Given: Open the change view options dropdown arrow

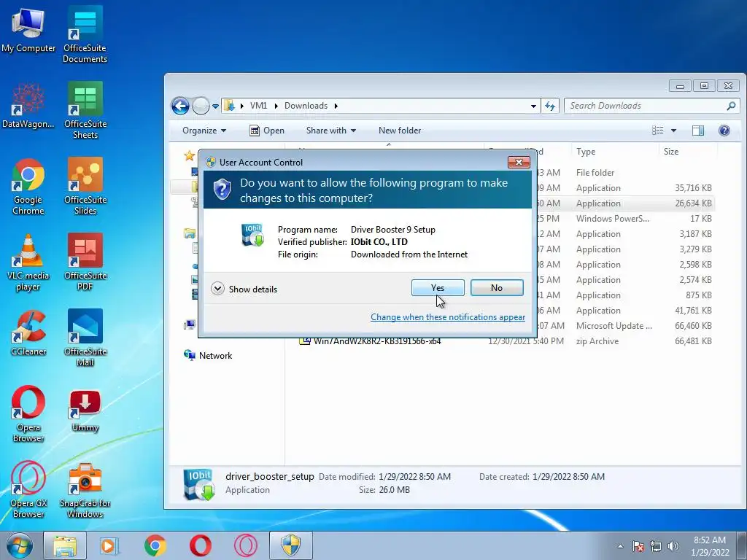Looking at the screenshot, I should [x=673, y=131].
